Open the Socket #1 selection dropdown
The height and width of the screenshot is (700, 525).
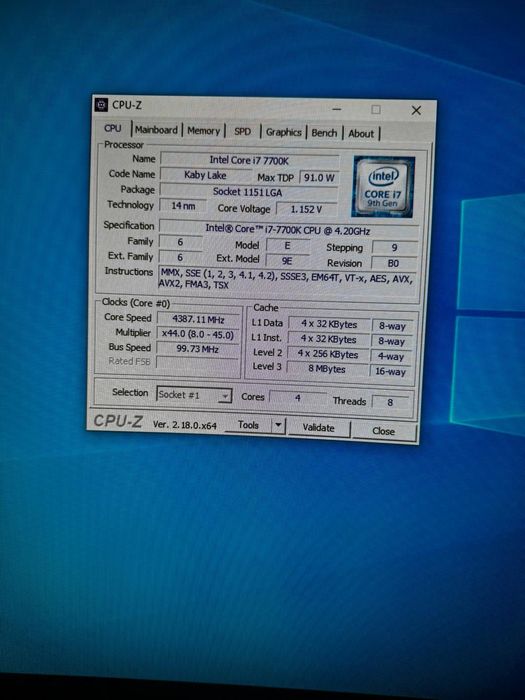[194, 395]
